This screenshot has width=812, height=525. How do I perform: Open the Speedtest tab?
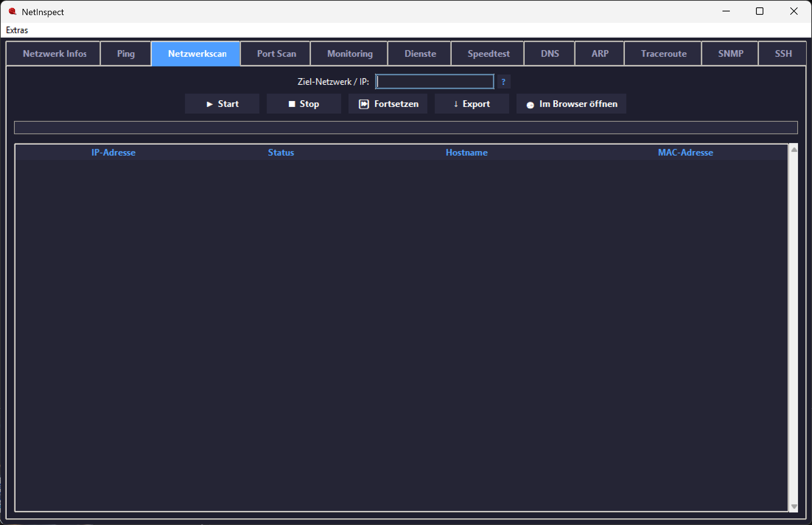coord(488,54)
